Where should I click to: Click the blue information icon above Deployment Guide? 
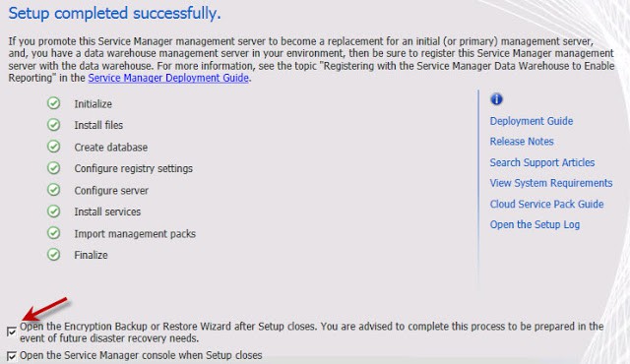(x=496, y=98)
